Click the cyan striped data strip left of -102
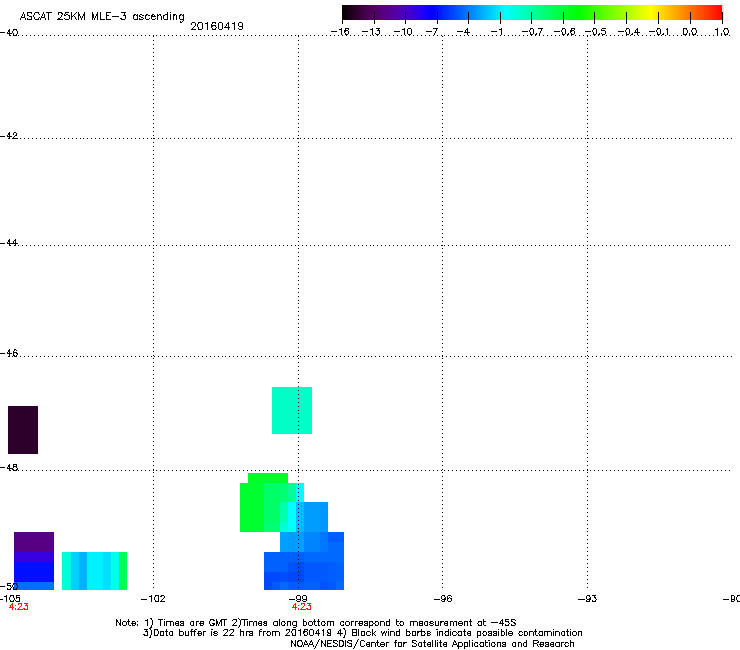Viewport: 740px width, 650px height. 94,571
